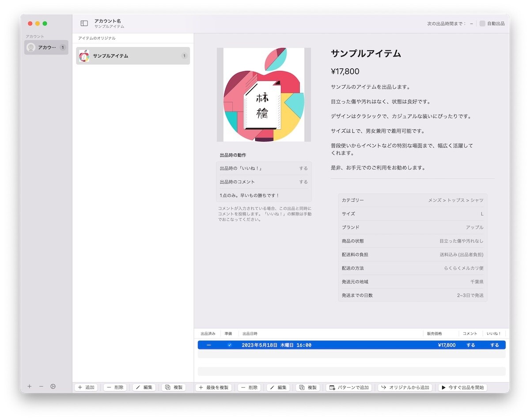The height and width of the screenshot is (420, 530).
Task: Click 削除 in the schedule toolbar
Action: click(x=249, y=387)
